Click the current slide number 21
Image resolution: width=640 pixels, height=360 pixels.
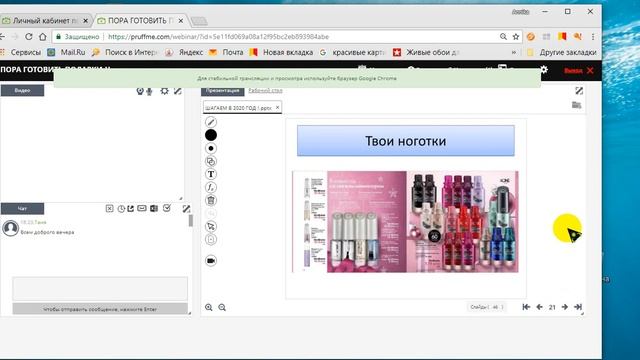point(552,307)
